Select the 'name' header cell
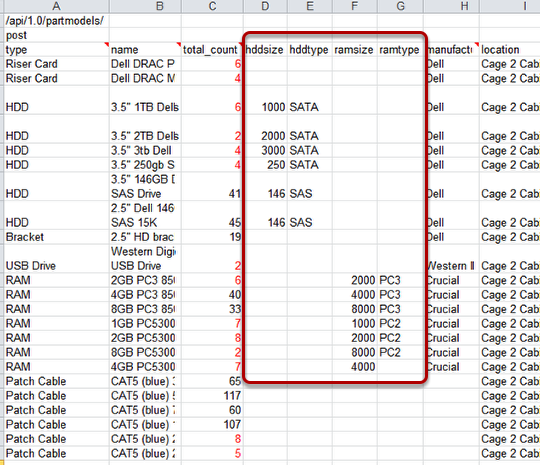Image resolution: width=540 pixels, height=465 pixels. pyautogui.click(x=145, y=50)
